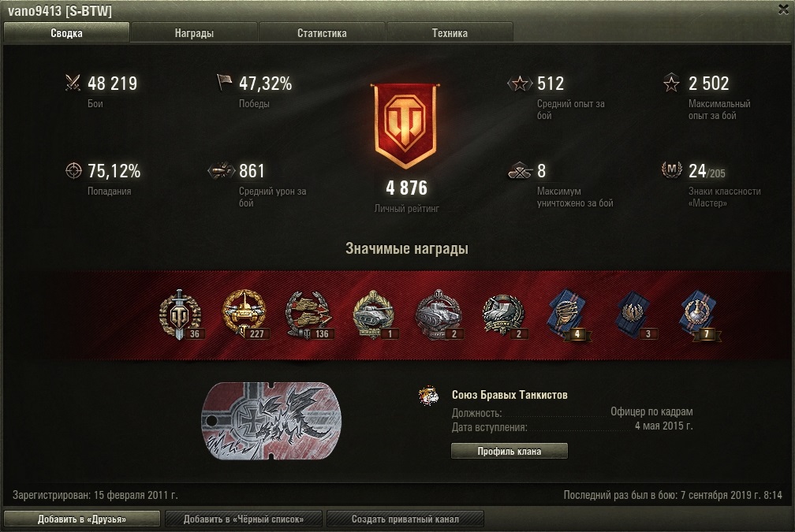Click the dragon dog tag emblem
Viewport: 795px width, 532px height.
[272, 421]
